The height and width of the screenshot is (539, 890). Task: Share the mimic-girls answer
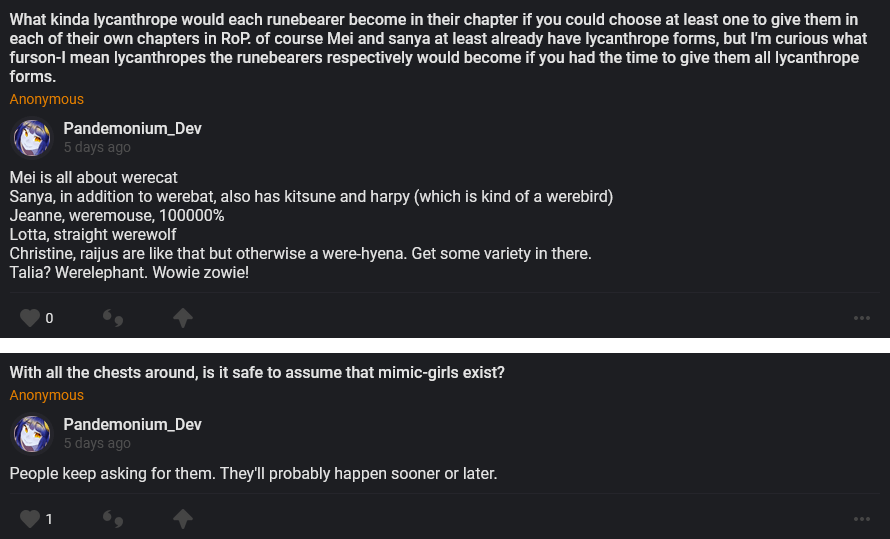click(x=182, y=519)
